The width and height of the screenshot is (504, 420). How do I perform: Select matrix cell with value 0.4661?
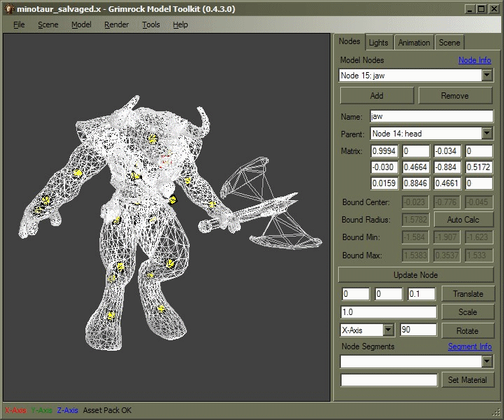[x=447, y=183]
